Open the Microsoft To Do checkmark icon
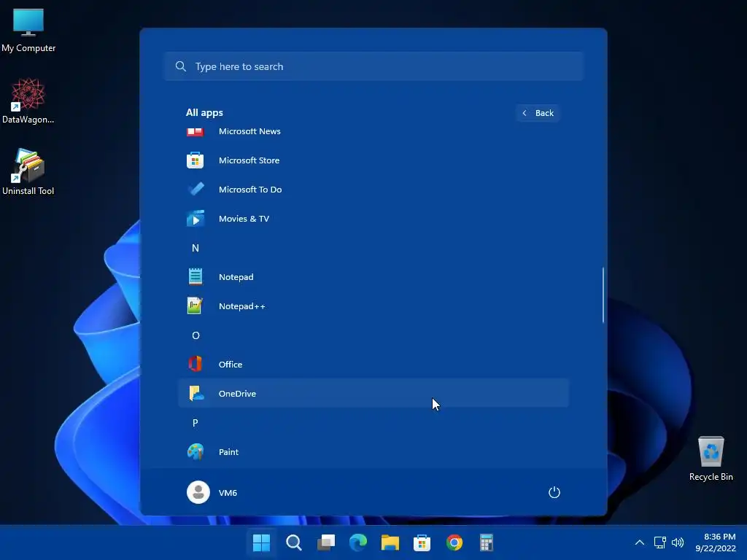747x560 pixels. [x=196, y=190]
